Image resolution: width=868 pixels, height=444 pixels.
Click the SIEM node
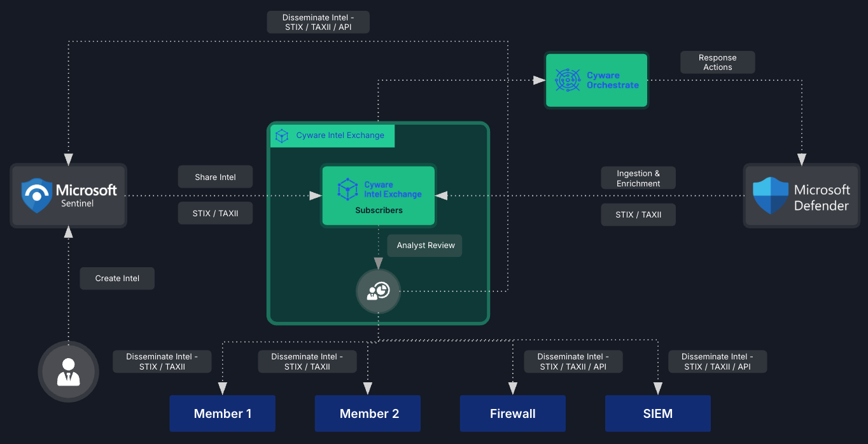coord(657,413)
